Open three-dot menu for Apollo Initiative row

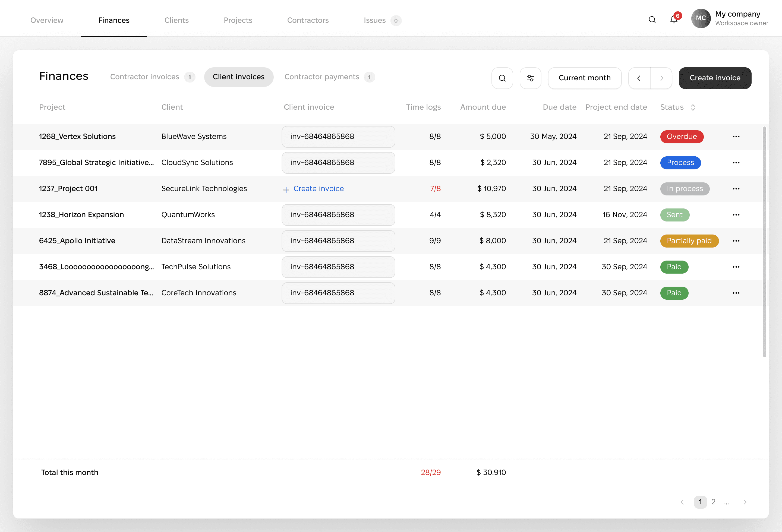click(x=736, y=241)
